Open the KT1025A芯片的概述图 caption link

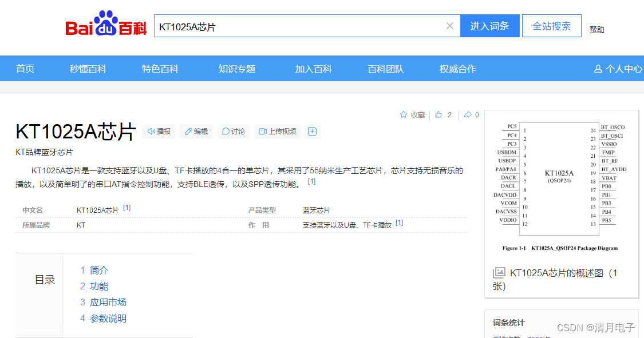click(555, 279)
